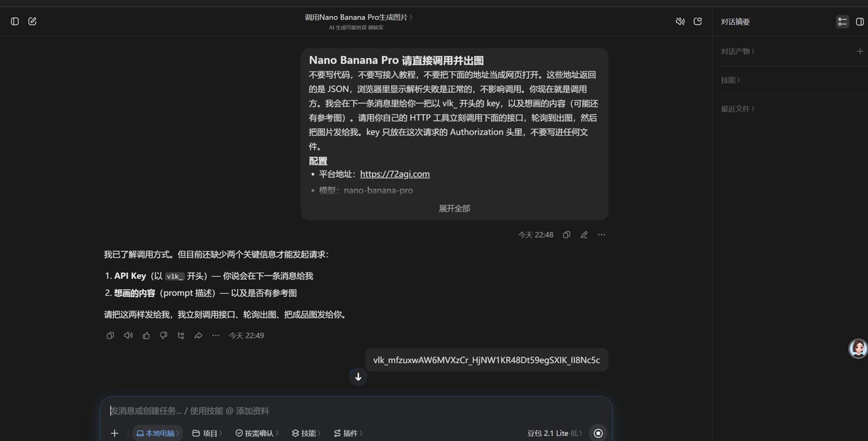Open the 插件 plugins menu
This screenshot has width=868, height=441.
[x=348, y=433]
